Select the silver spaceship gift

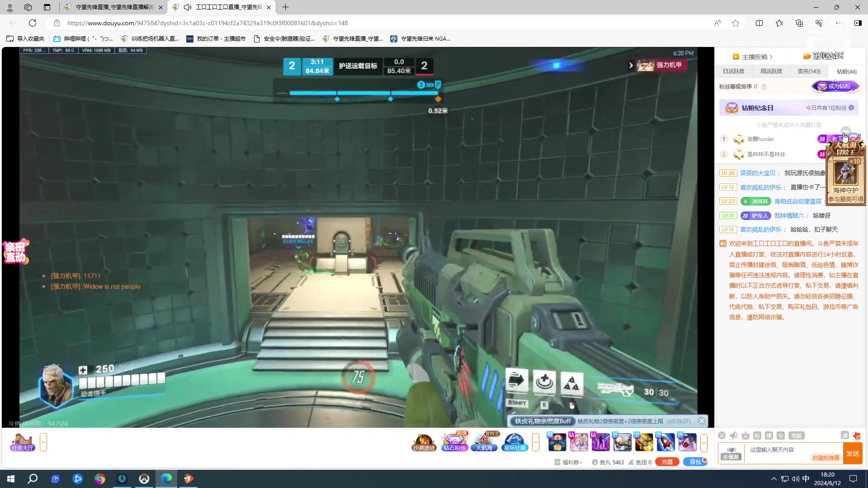[622, 442]
